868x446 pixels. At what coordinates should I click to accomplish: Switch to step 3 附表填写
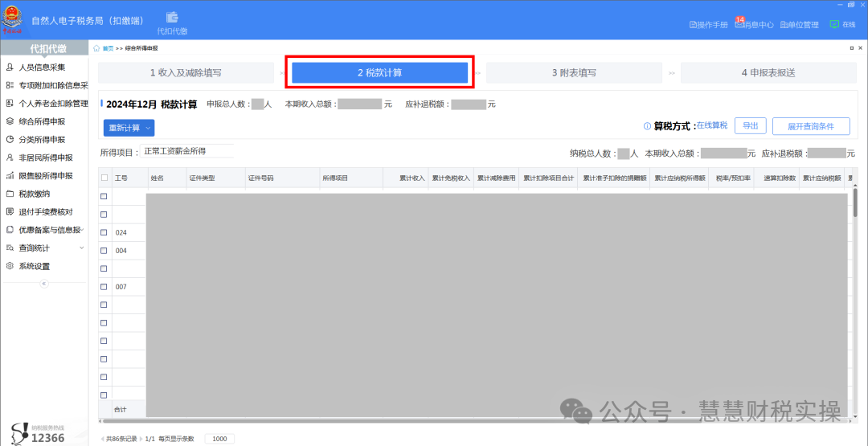click(x=573, y=72)
